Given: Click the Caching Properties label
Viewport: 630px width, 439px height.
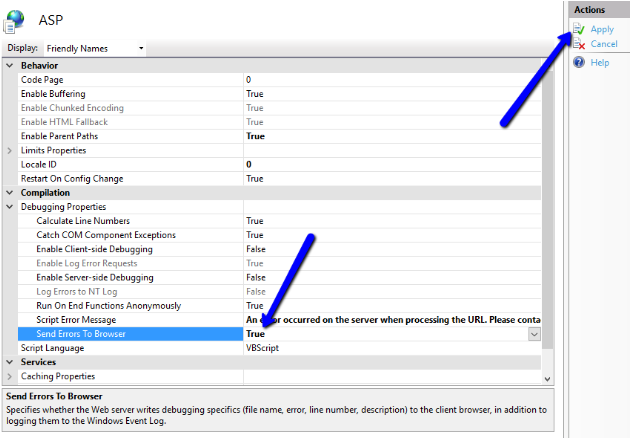Looking at the screenshot, I should 58,377.
